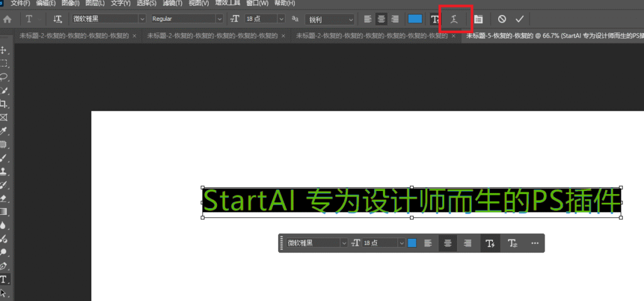Select the Pen tool

[4, 266]
